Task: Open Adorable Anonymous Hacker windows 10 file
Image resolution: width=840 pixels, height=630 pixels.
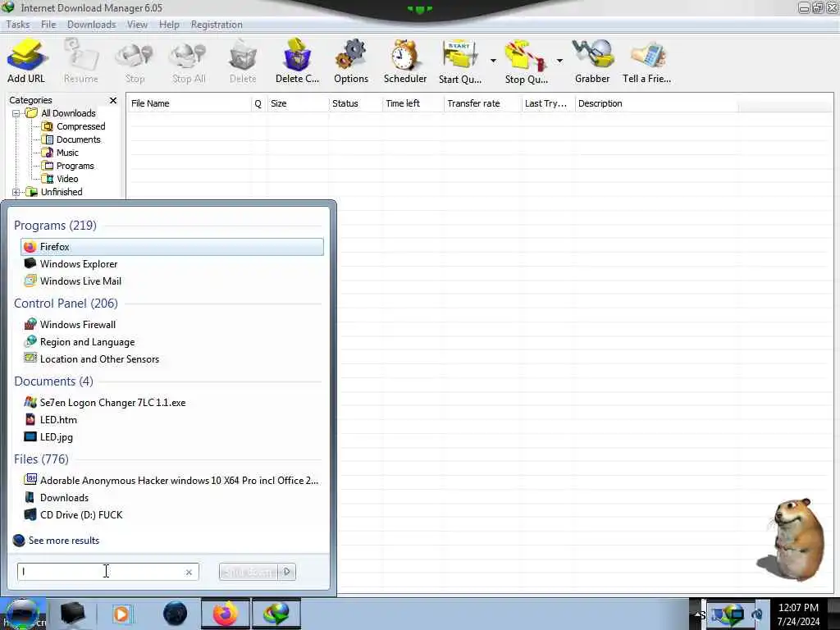Action: click(x=172, y=481)
